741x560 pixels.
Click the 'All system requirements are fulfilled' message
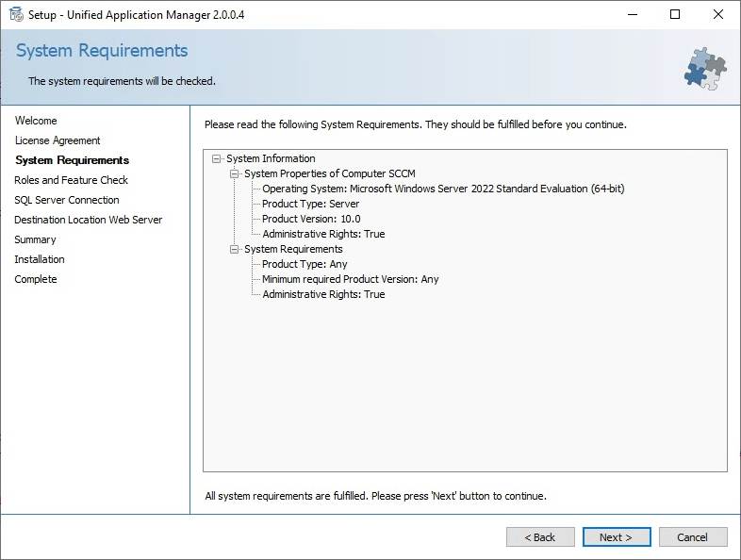(376, 496)
